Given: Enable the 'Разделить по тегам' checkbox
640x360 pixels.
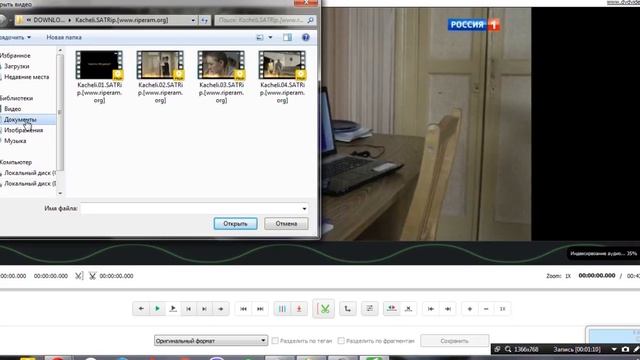Looking at the screenshot, I should click(x=275, y=340).
